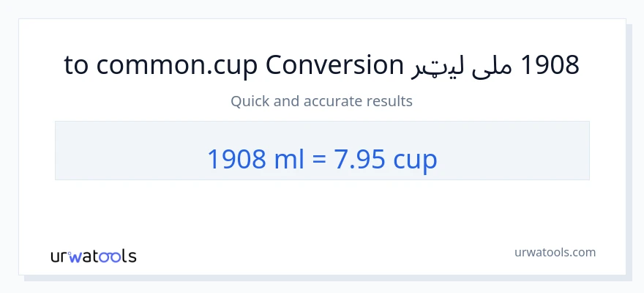Click 'common.cup' in the heading
The height and width of the screenshot is (293, 644).
178,65
